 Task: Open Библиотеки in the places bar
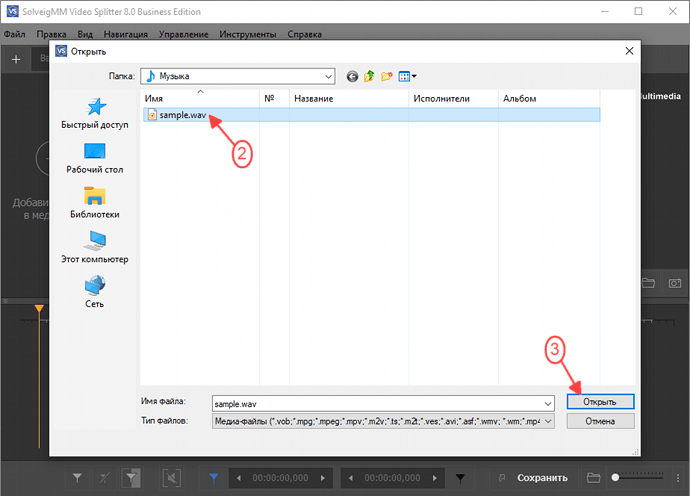point(95,203)
